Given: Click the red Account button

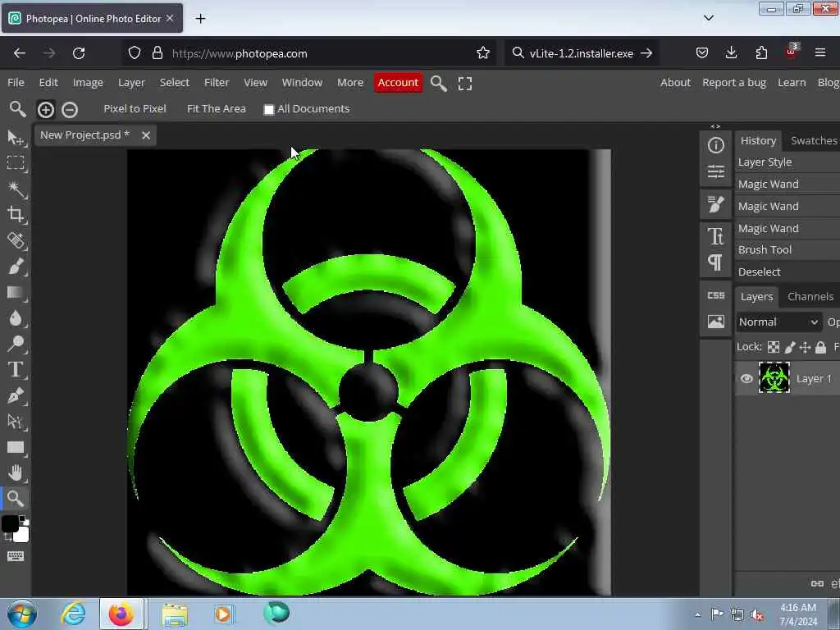Looking at the screenshot, I should pos(398,83).
